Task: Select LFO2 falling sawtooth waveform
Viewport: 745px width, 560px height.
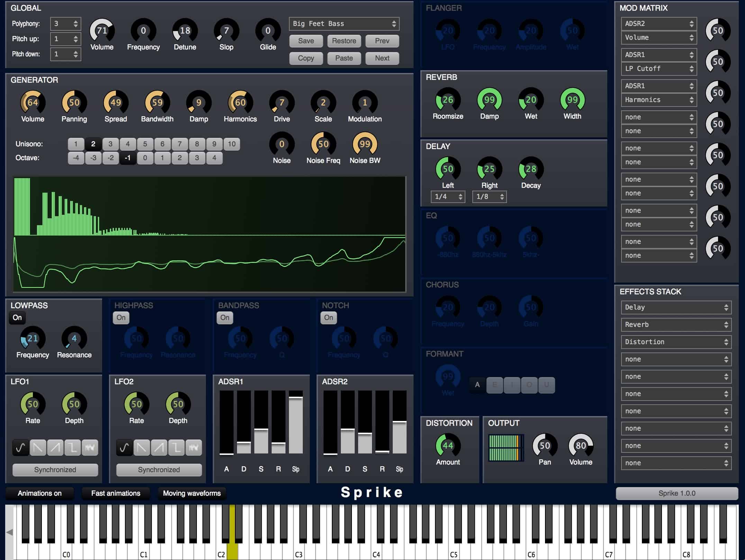Action: [142, 448]
